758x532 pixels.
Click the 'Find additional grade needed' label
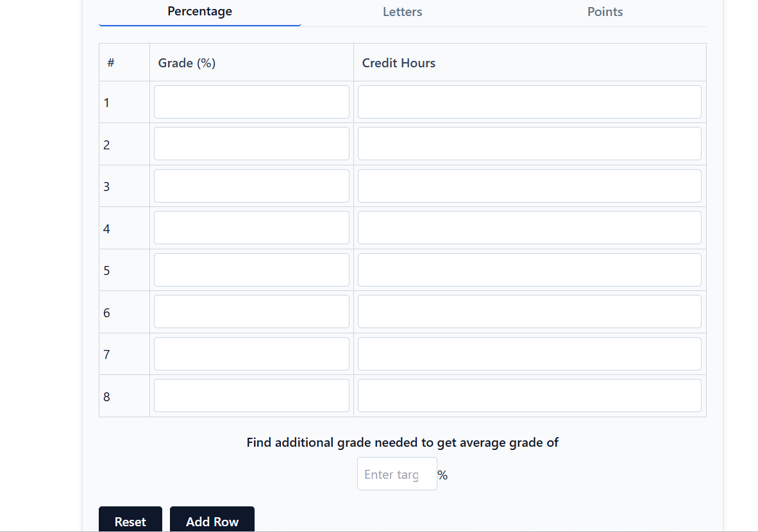point(402,443)
